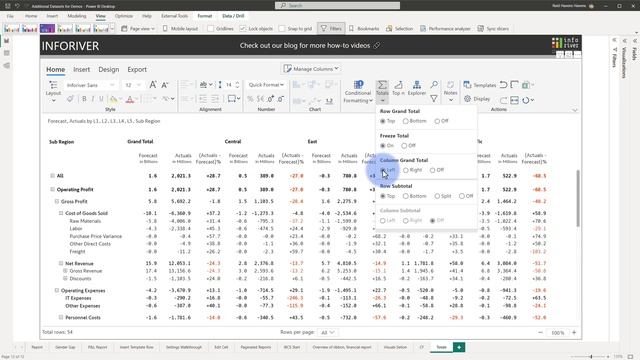Open the Page view dropdown
Screen dimensions: 640x360
[138, 29]
